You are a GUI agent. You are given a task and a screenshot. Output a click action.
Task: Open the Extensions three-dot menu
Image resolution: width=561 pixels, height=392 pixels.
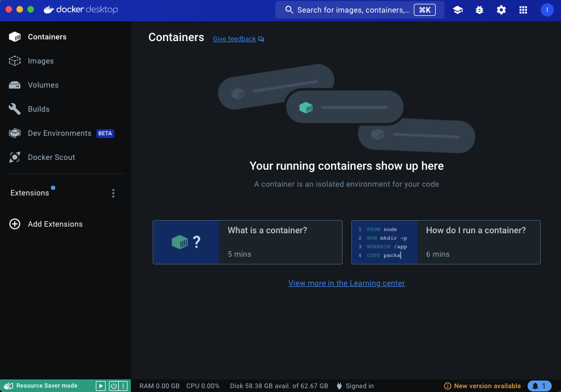click(113, 193)
